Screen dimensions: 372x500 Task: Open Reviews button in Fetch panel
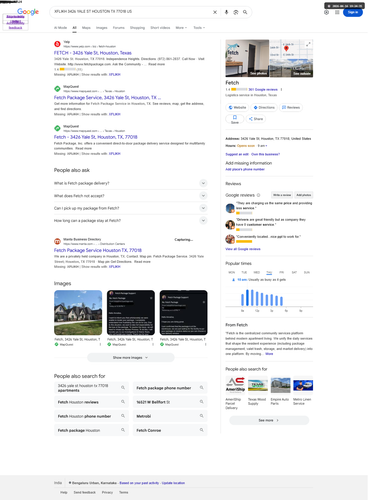pyautogui.click(x=291, y=107)
